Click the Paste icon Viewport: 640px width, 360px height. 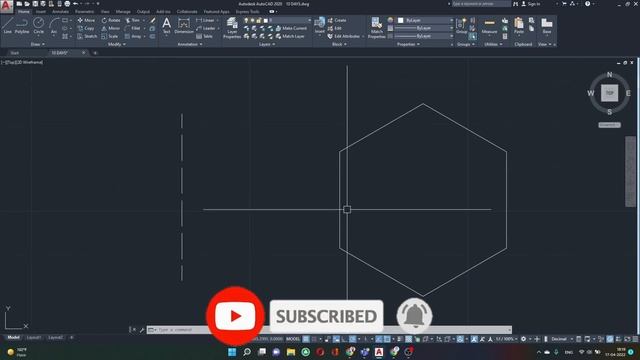pyautogui.click(x=518, y=25)
